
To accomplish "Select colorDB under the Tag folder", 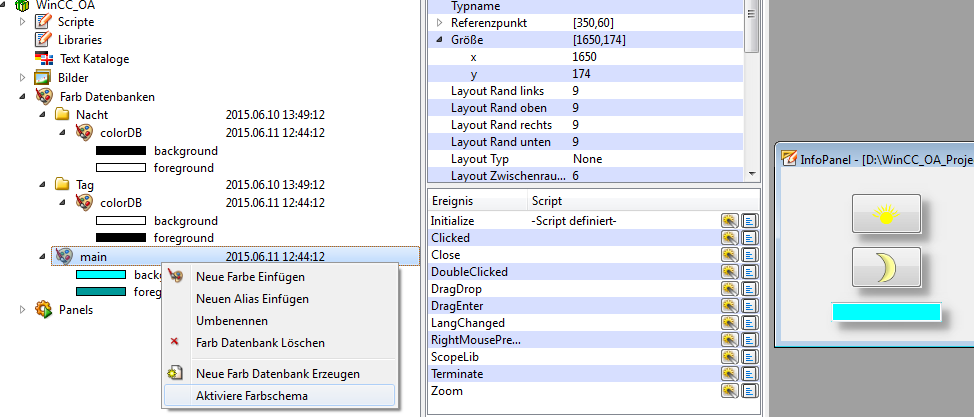I will (x=121, y=203).
